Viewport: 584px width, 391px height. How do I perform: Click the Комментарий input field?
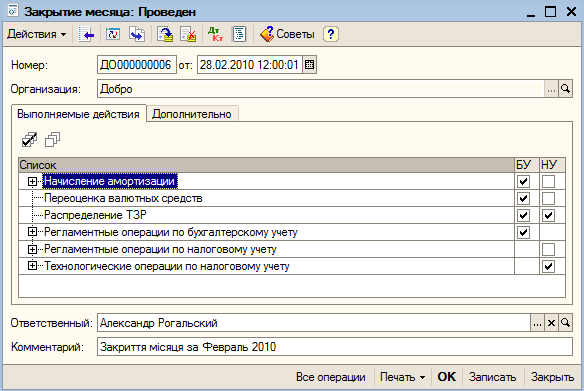pos(335,347)
